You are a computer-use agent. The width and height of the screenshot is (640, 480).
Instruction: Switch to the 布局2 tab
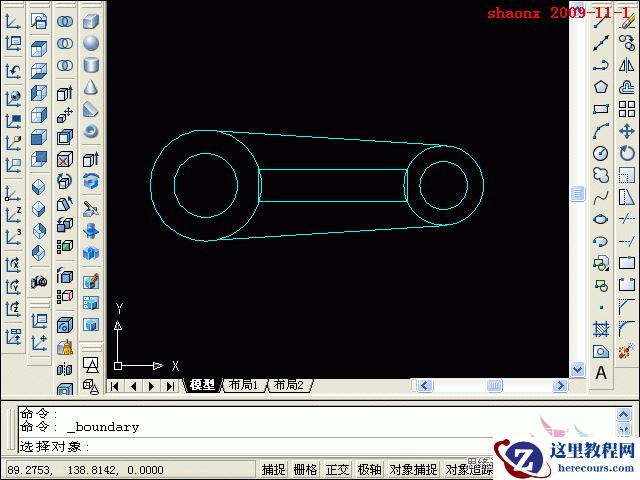(x=289, y=385)
